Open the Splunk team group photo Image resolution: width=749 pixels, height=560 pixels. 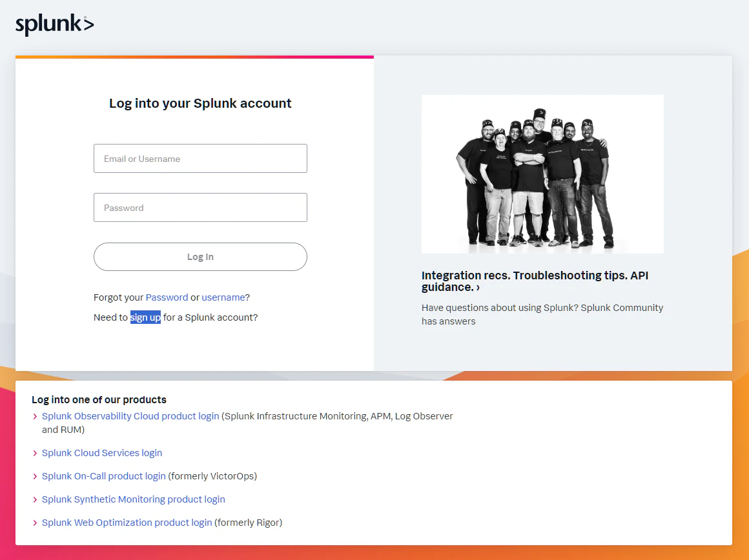pyautogui.click(x=542, y=174)
